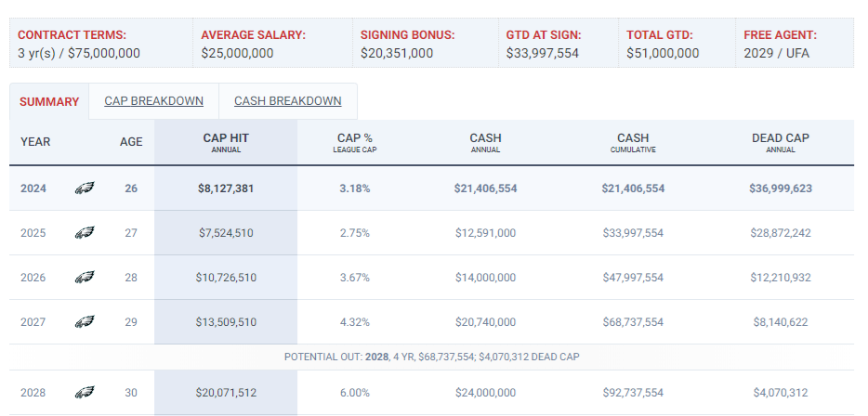Click the Signing Bonus summary box

click(x=422, y=44)
